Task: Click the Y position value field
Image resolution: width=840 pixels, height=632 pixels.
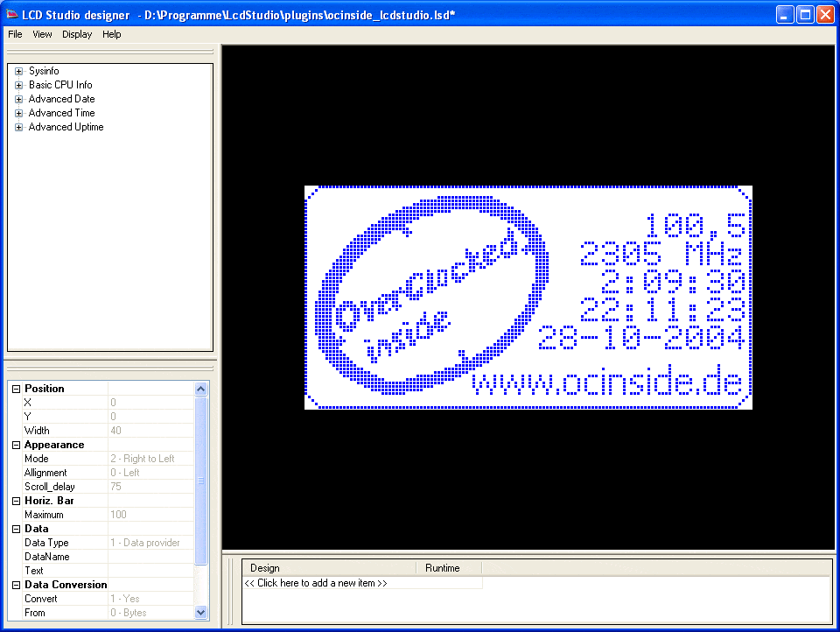Action: [x=151, y=417]
